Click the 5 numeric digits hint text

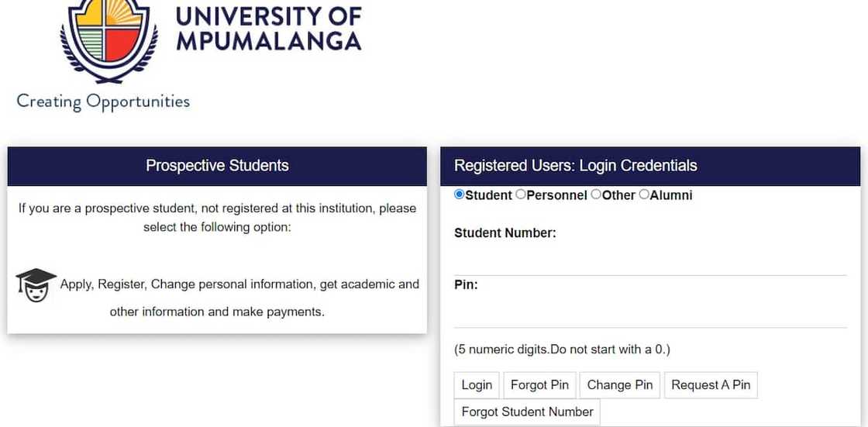[x=562, y=350]
